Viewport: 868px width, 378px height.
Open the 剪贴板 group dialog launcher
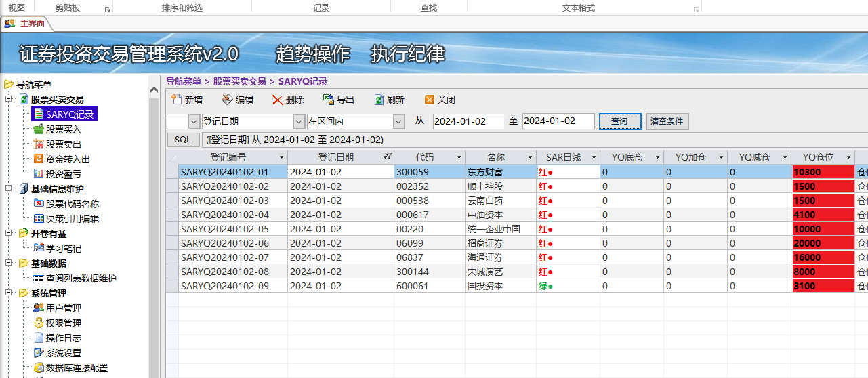tap(107, 9)
